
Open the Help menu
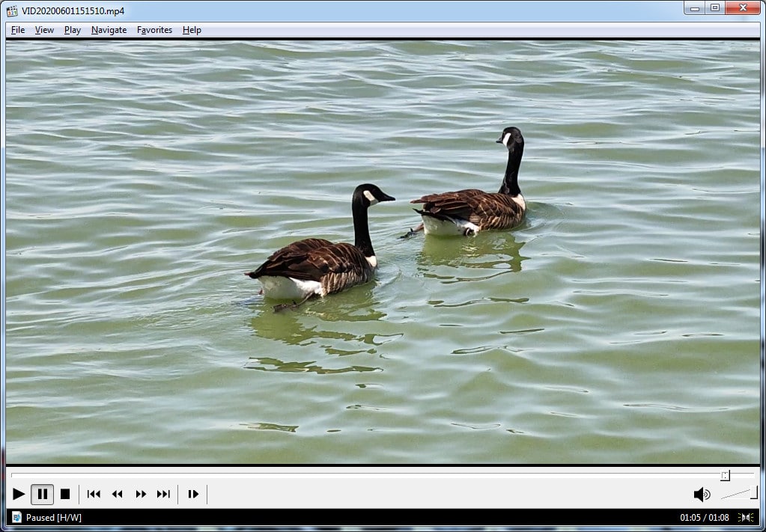click(x=192, y=30)
